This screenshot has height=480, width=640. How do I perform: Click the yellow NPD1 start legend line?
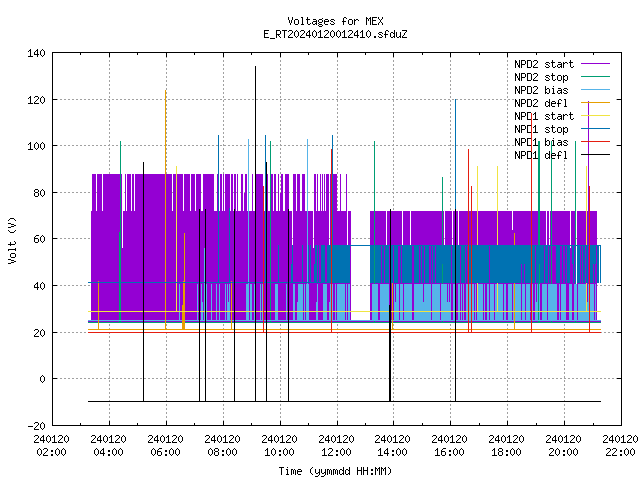click(596, 116)
